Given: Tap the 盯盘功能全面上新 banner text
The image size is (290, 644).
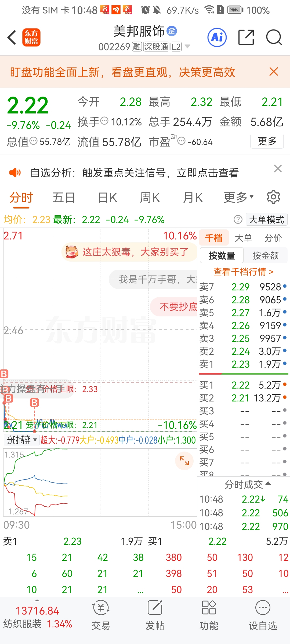Looking at the screenshot, I should coord(122,72).
